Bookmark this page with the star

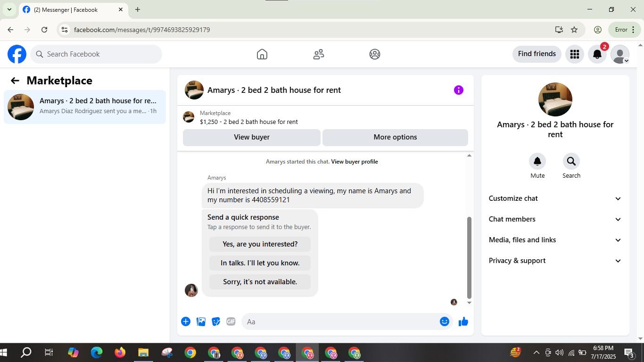pyautogui.click(x=574, y=30)
